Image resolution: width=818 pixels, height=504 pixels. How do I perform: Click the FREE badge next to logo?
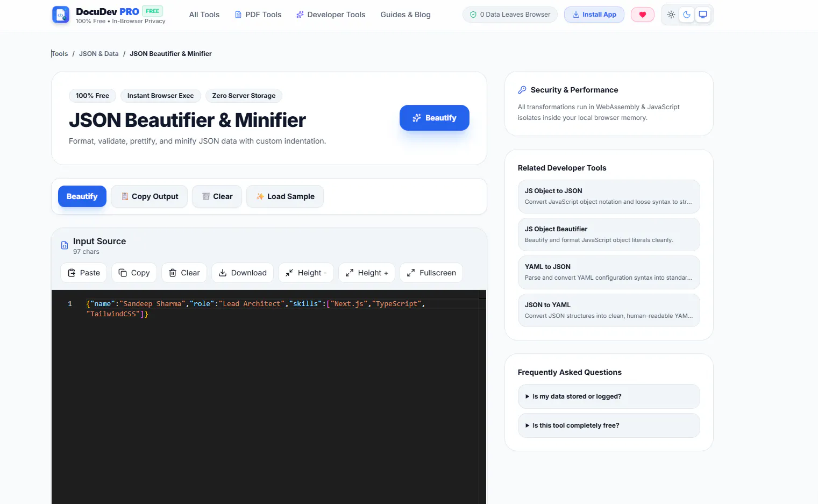(153, 11)
